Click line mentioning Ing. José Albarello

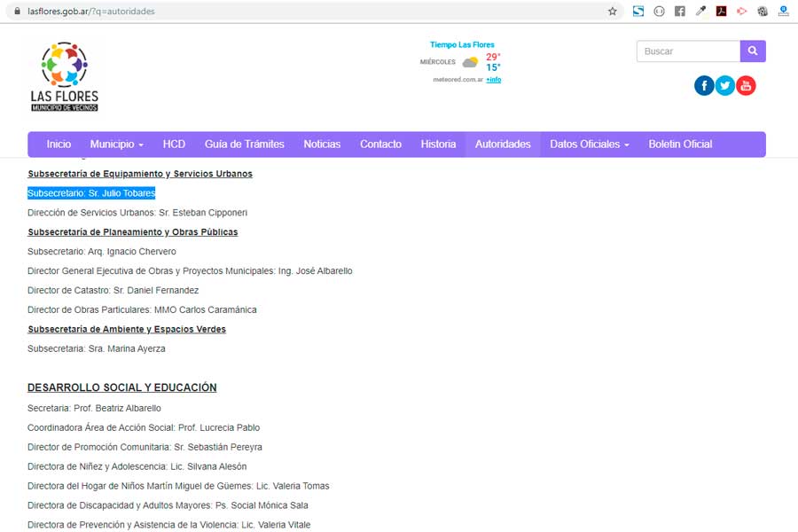pos(190,270)
